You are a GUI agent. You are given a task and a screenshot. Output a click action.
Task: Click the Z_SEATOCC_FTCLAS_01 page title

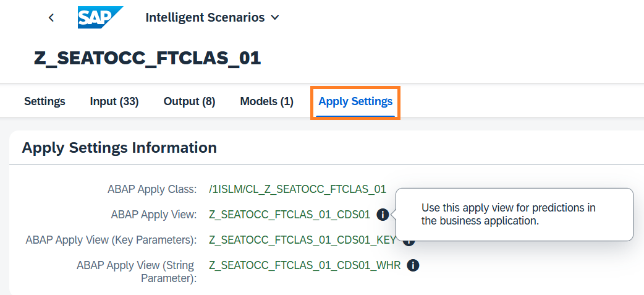click(147, 58)
